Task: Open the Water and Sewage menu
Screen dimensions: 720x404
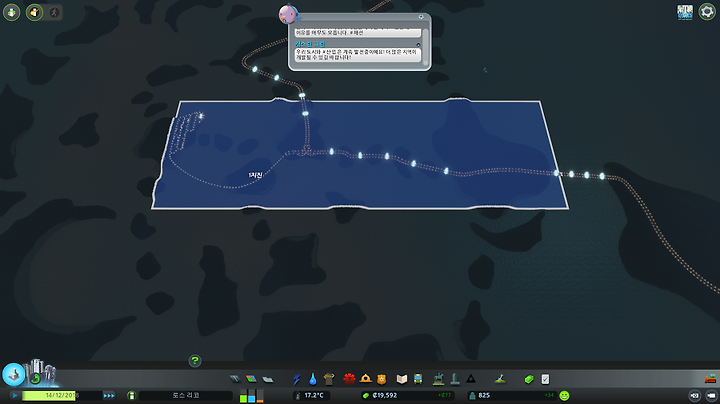Action: click(313, 379)
